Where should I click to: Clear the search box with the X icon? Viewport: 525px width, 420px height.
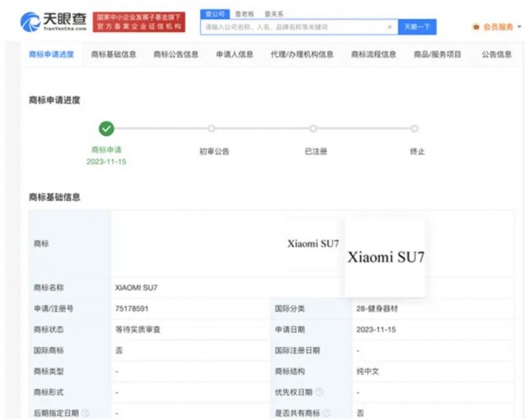[390, 27]
